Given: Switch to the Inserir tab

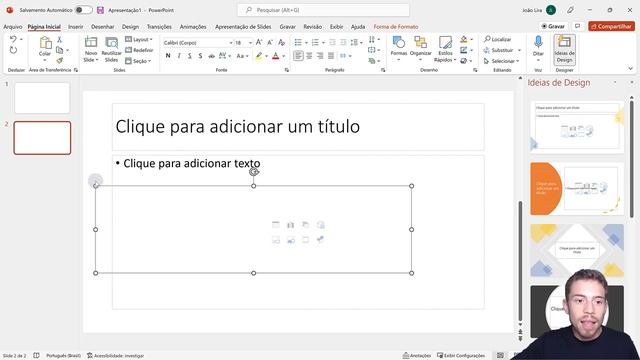Looking at the screenshot, I should coord(76,27).
